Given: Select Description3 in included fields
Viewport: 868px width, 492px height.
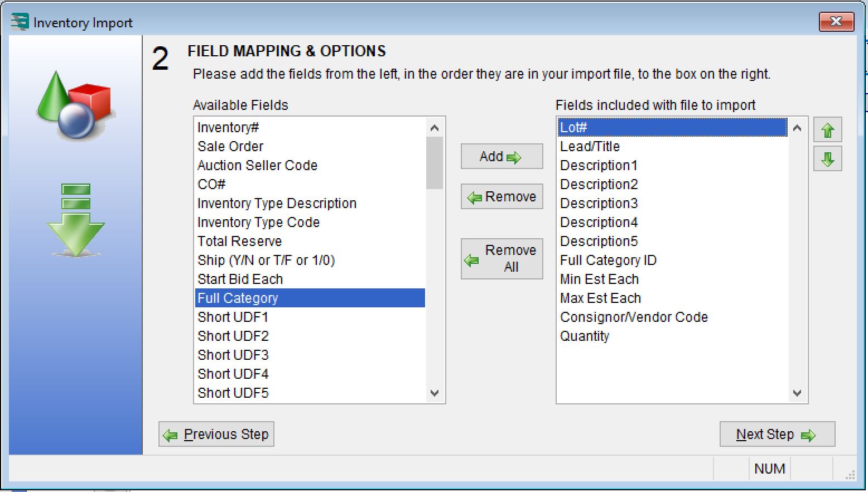Looking at the screenshot, I should click(673, 204).
